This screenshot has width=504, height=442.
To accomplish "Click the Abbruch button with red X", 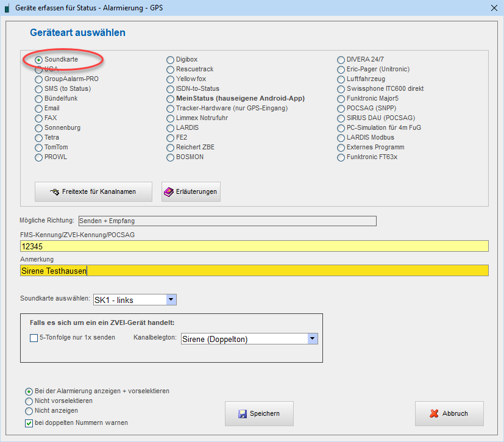I will point(449,413).
